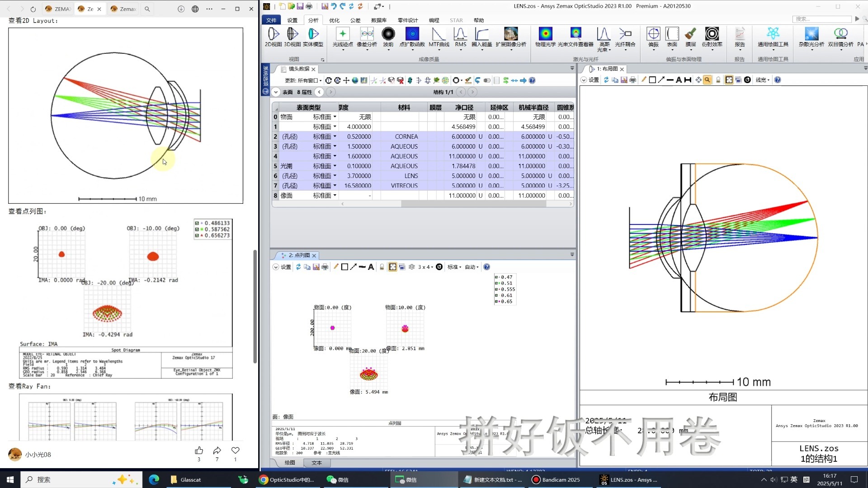
Task: Click the help icon in lens data toolbar
Action: [532, 80]
